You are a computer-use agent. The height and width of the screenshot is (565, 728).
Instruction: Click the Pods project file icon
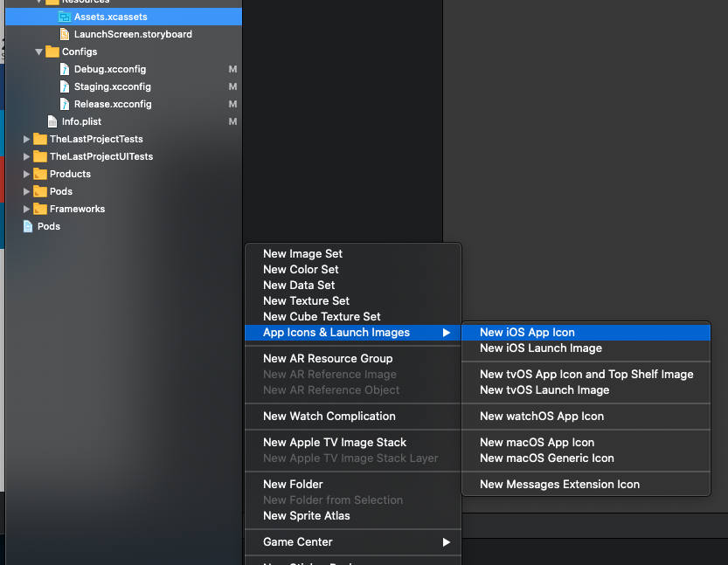click(x=28, y=226)
